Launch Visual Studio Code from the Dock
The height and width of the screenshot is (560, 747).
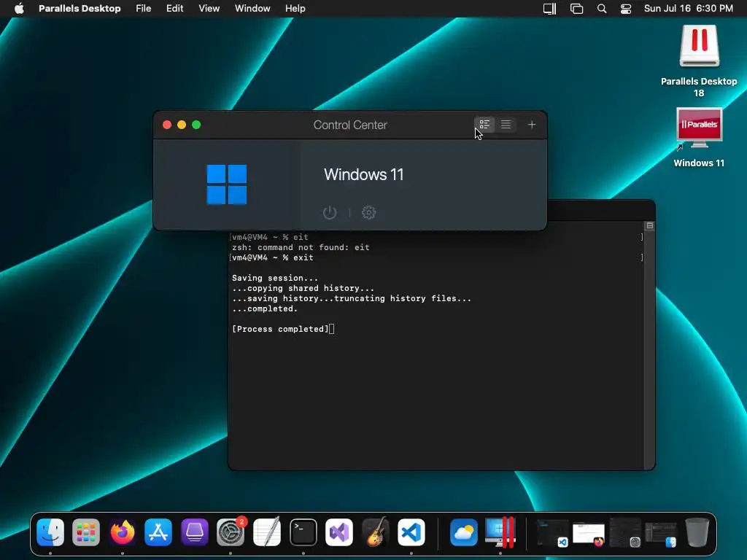[411, 532]
